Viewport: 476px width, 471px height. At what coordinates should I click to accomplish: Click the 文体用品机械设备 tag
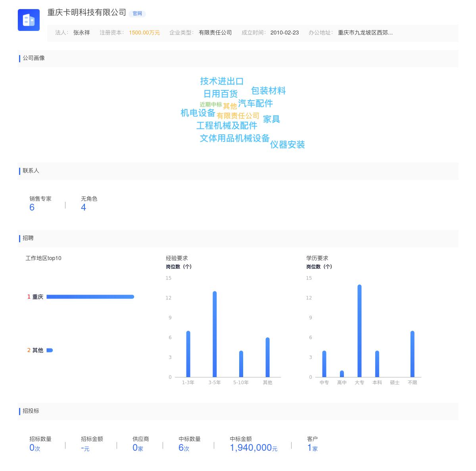235,138
